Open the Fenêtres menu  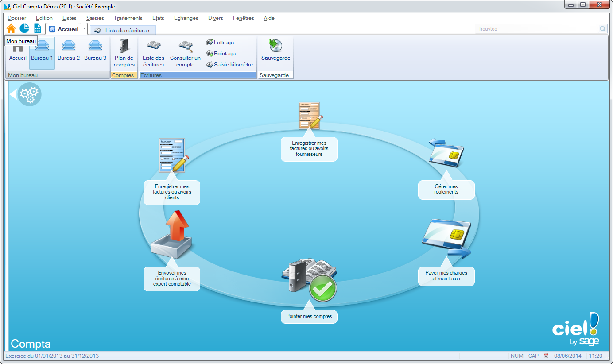click(x=244, y=18)
